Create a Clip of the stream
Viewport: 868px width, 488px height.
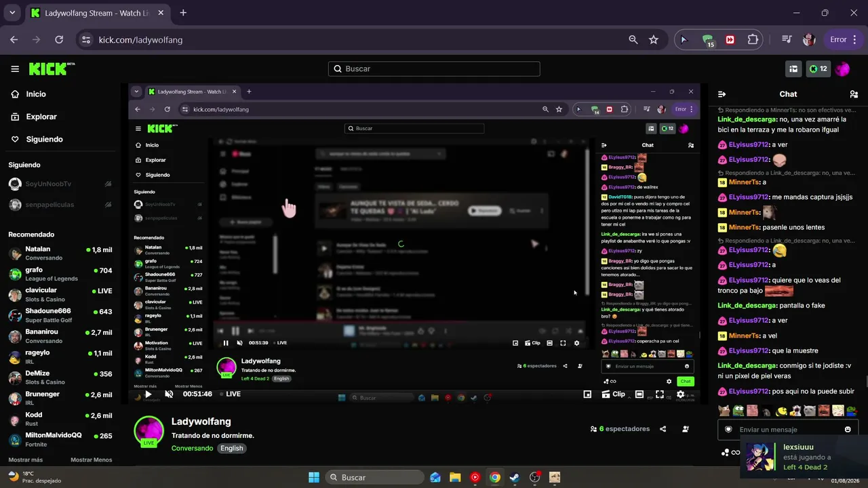(x=614, y=394)
